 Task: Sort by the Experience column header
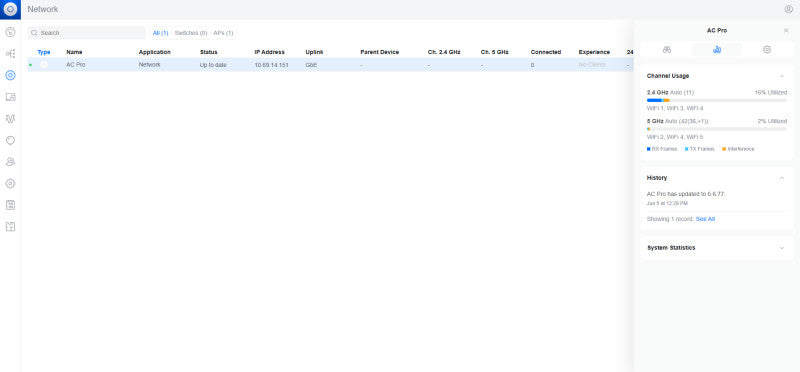pyautogui.click(x=594, y=52)
